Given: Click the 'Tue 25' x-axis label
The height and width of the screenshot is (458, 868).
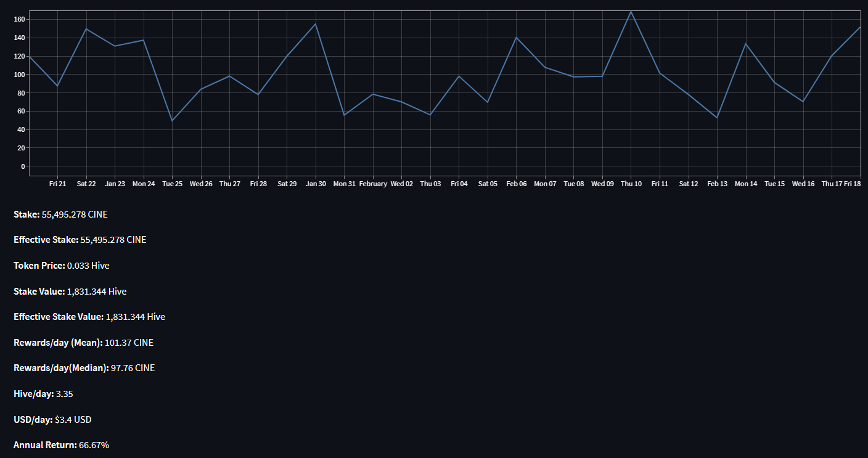Looking at the screenshot, I should pos(172,184).
